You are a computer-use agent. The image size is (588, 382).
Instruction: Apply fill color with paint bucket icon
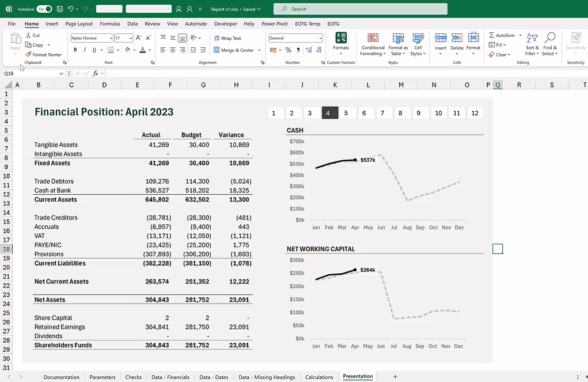tap(127, 50)
